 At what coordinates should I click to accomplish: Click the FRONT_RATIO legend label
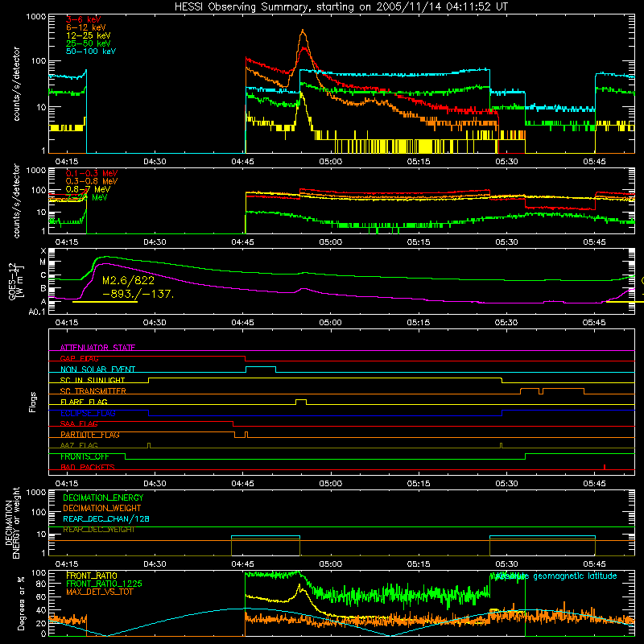92,576
